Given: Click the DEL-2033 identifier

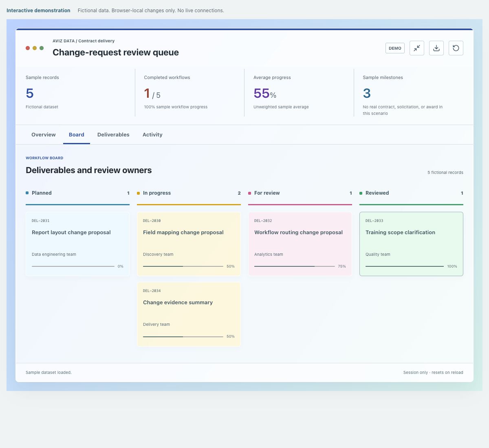Looking at the screenshot, I should [374, 221].
